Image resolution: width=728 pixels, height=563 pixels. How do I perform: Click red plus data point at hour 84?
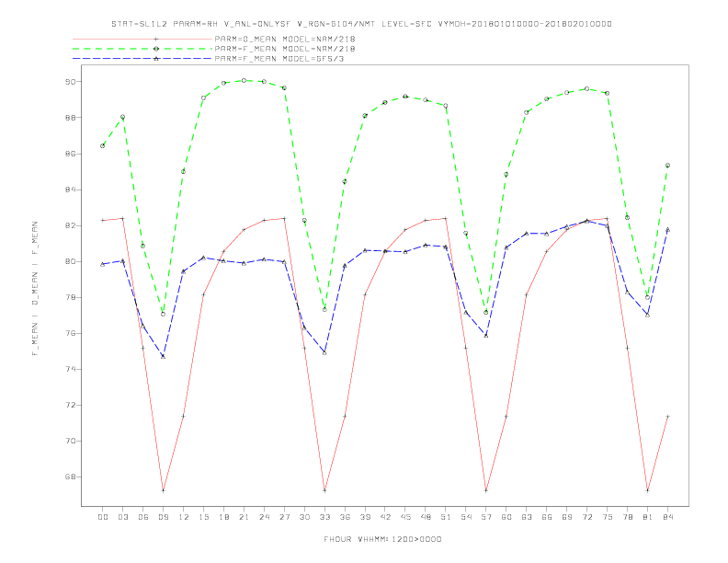pos(667,416)
